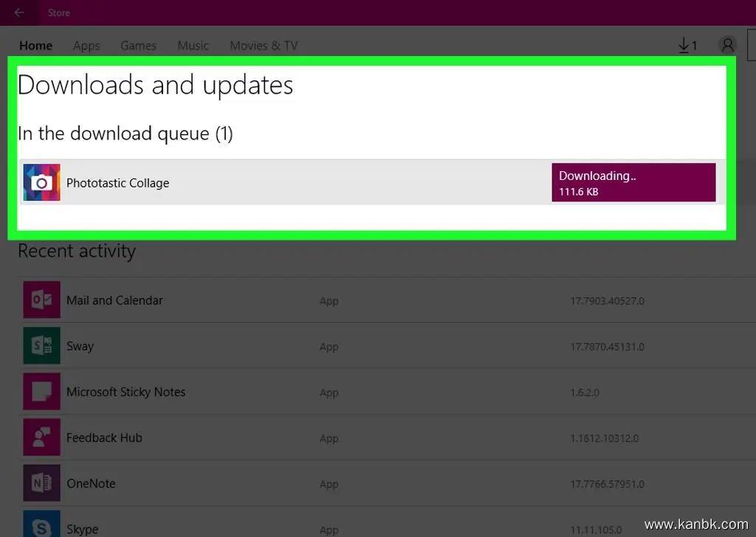
Task: Click the Microsoft Sticky Notes icon
Action: (x=41, y=392)
